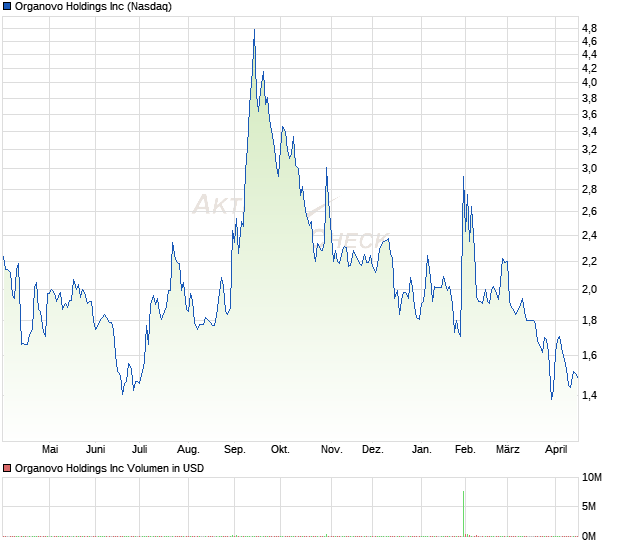This screenshot has width=620, height=546.
Task: Click the blue legend square for Organovo Holdings
Action: click(x=7, y=6)
